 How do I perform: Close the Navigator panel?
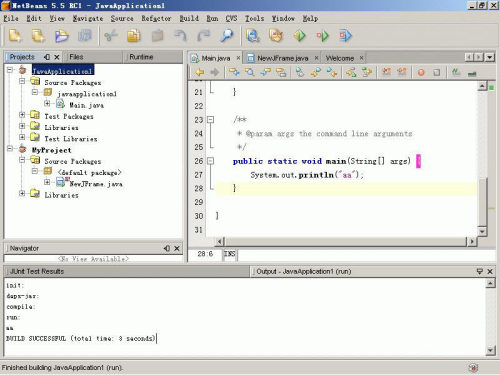tap(177, 248)
